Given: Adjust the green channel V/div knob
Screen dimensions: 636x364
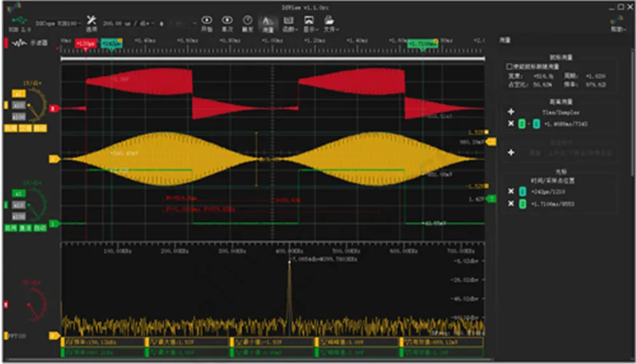Looking at the screenshot, I should click(36, 205).
